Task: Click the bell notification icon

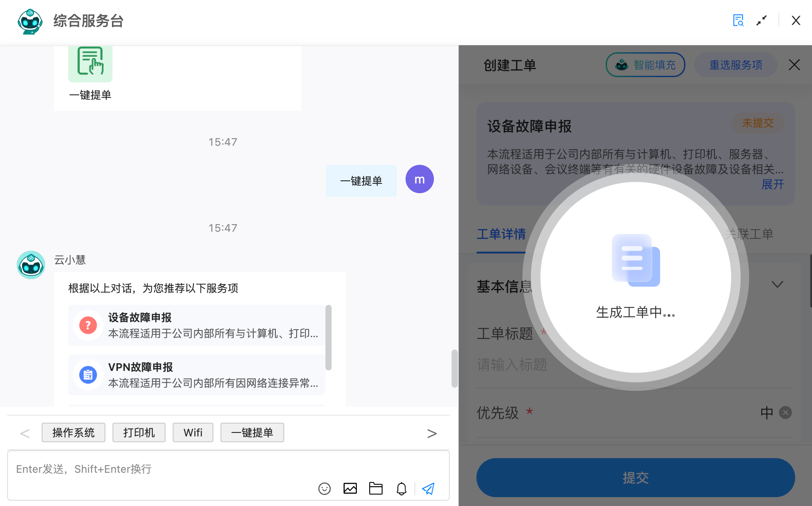Action: [x=402, y=489]
